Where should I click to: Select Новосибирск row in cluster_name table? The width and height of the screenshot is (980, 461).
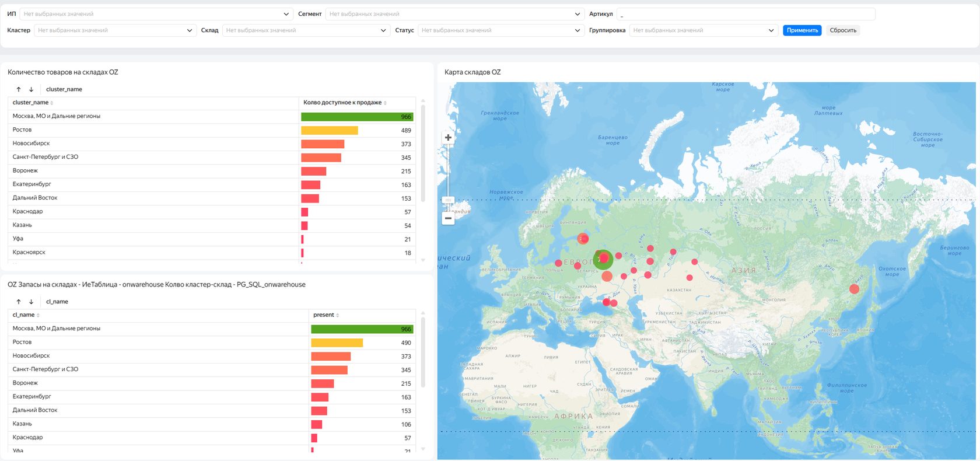pyautogui.click(x=211, y=144)
